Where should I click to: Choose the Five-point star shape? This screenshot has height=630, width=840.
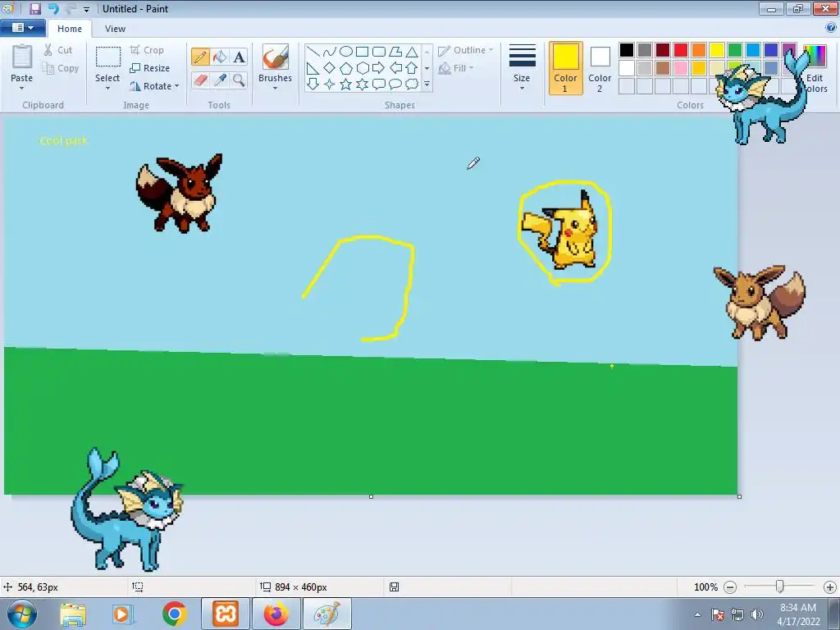tap(346, 84)
